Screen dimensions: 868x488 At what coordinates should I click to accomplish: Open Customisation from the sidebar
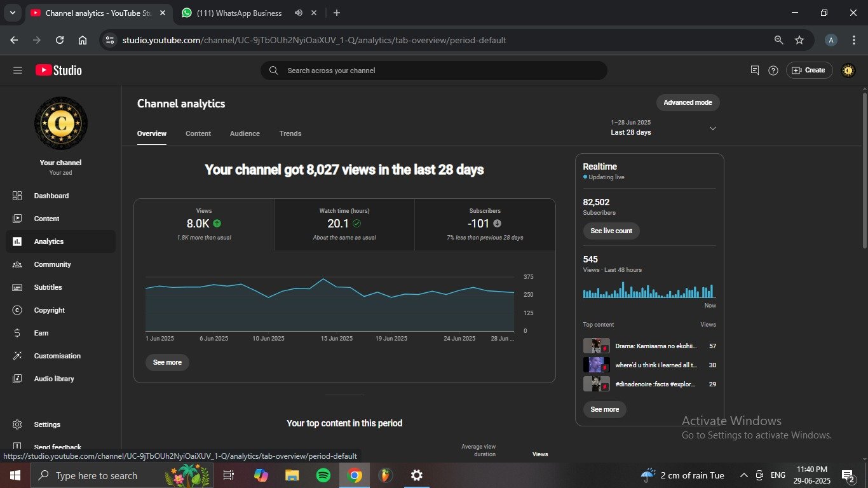point(61,356)
